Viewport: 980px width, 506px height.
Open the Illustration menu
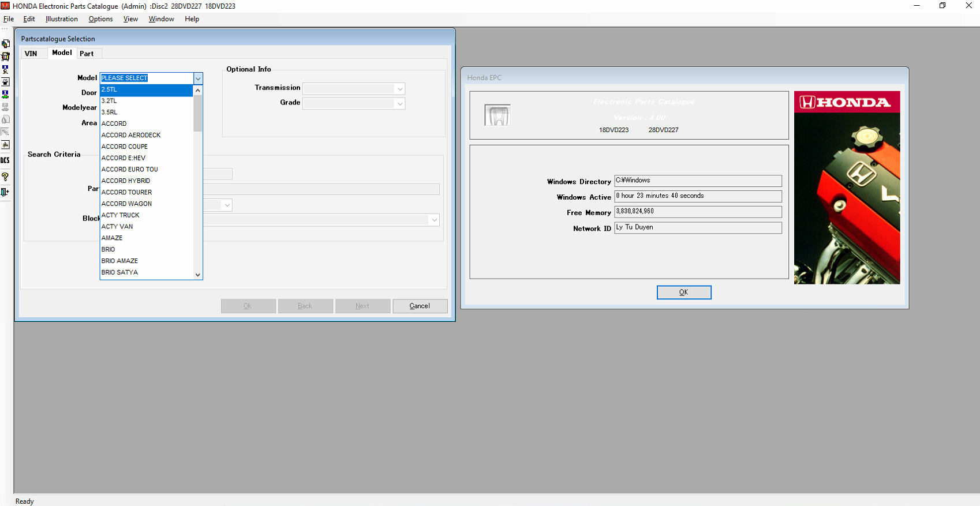[x=61, y=19]
